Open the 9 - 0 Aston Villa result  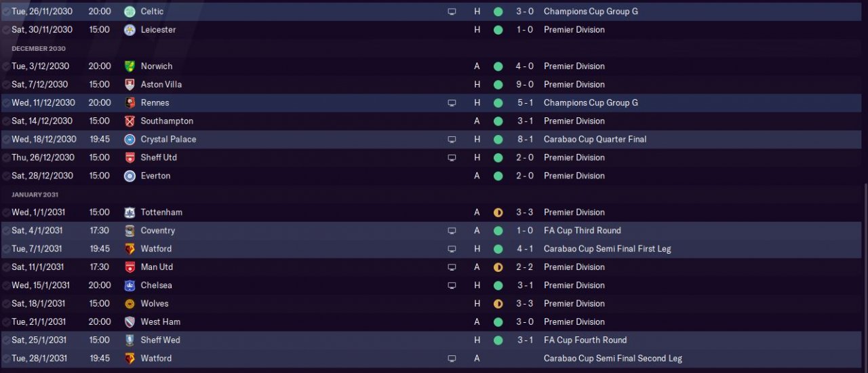point(524,85)
